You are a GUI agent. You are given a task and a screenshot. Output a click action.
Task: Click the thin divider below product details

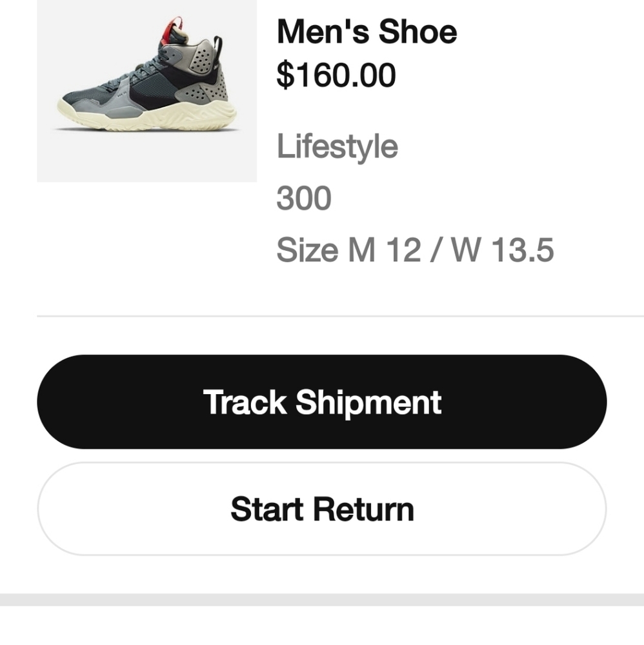(x=340, y=316)
